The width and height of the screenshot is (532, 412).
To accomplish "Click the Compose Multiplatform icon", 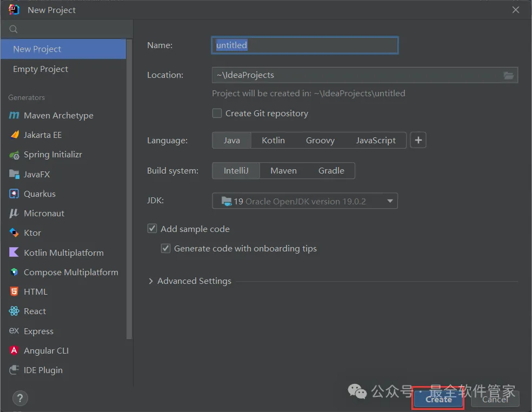I will pyautogui.click(x=14, y=272).
